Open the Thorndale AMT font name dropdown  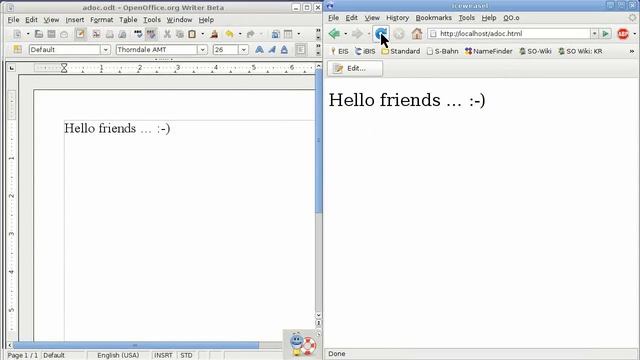pyautogui.click(x=202, y=50)
